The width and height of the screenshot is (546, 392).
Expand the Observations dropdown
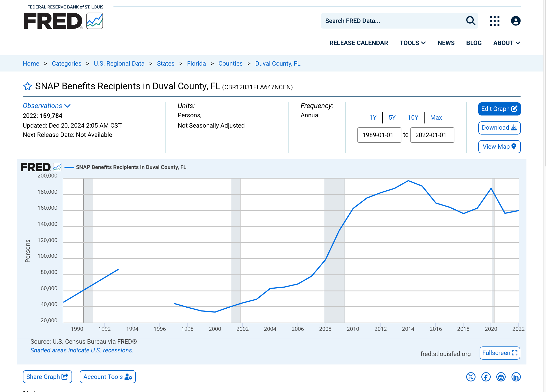47,106
